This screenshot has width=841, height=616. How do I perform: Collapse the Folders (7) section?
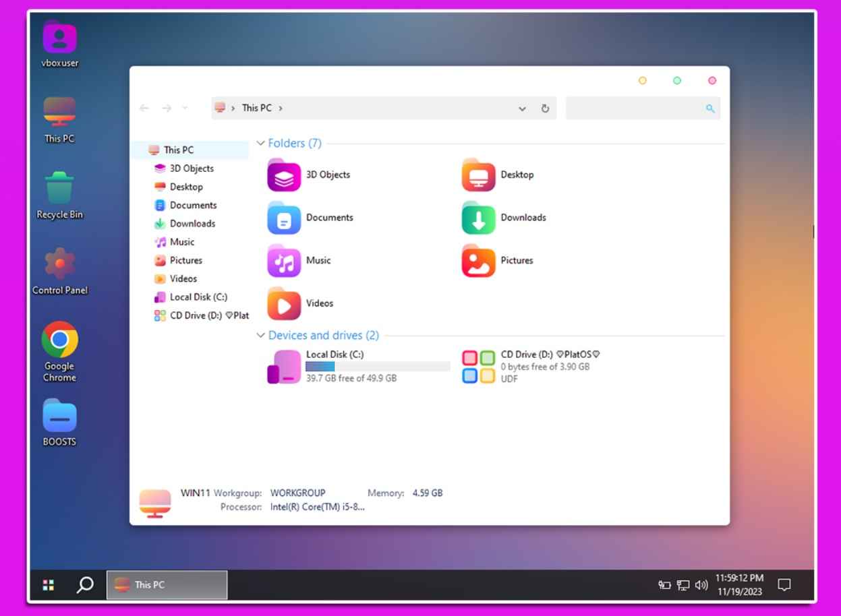tap(261, 143)
